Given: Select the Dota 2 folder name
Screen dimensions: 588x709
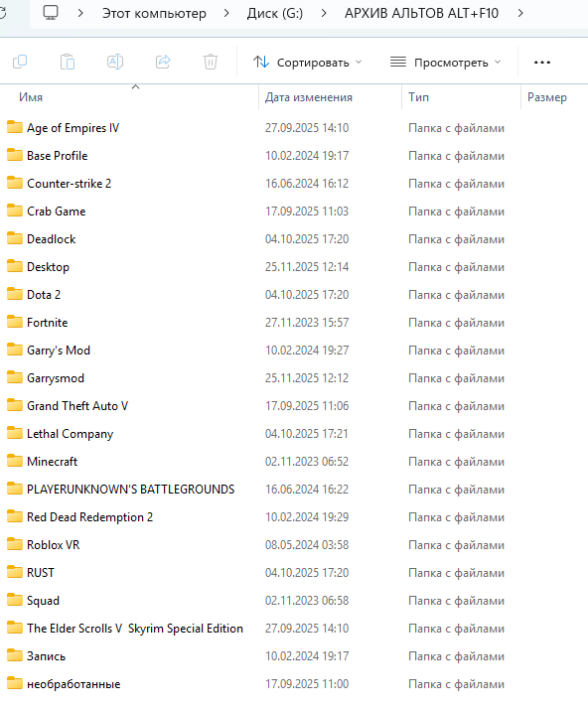Looking at the screenshot, I should tap(44, 295).
